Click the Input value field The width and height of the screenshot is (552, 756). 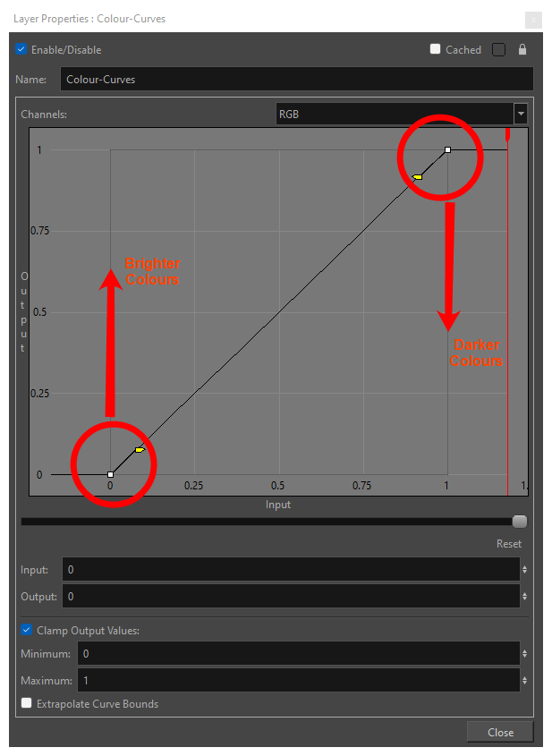click(291, 569)
